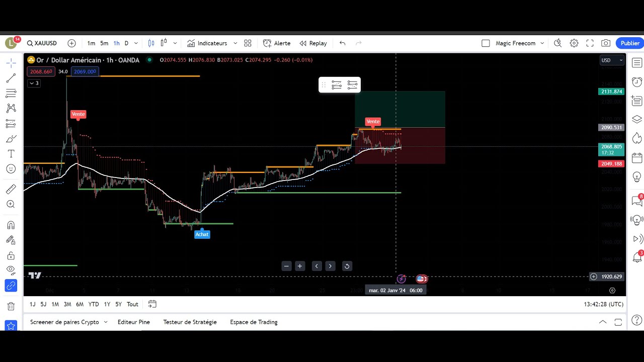Open the Editeur Pine tab
Viewport: 644px width, 362px height.
(134, 322)
